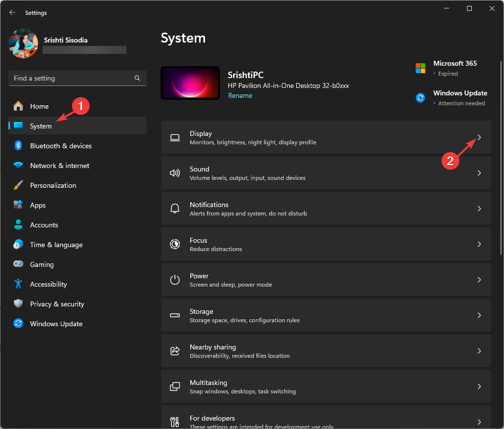504x429 pixels.
Task: Click the Sound speaker icon
Action: point(175,173)
